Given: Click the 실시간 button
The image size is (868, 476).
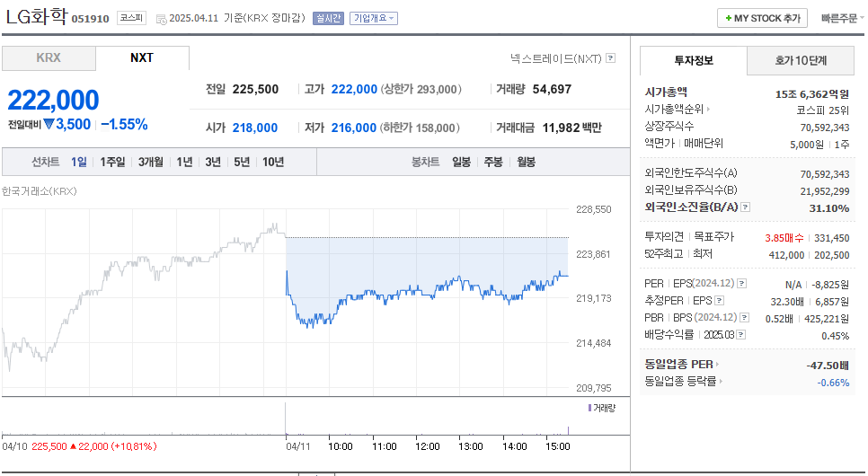Looking at the screenshot, I should (x=328, y=18).
